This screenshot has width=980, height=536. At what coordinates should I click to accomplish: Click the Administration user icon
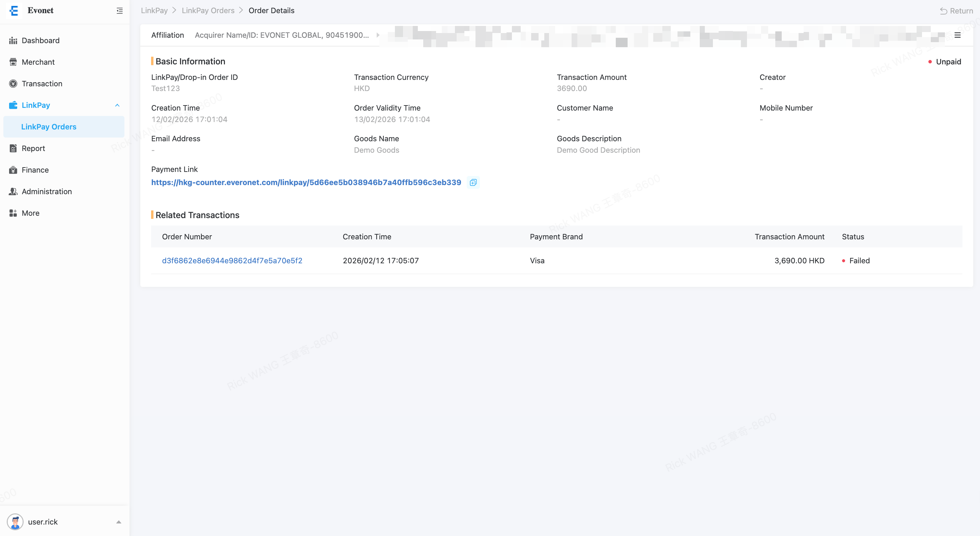(13, 191)
